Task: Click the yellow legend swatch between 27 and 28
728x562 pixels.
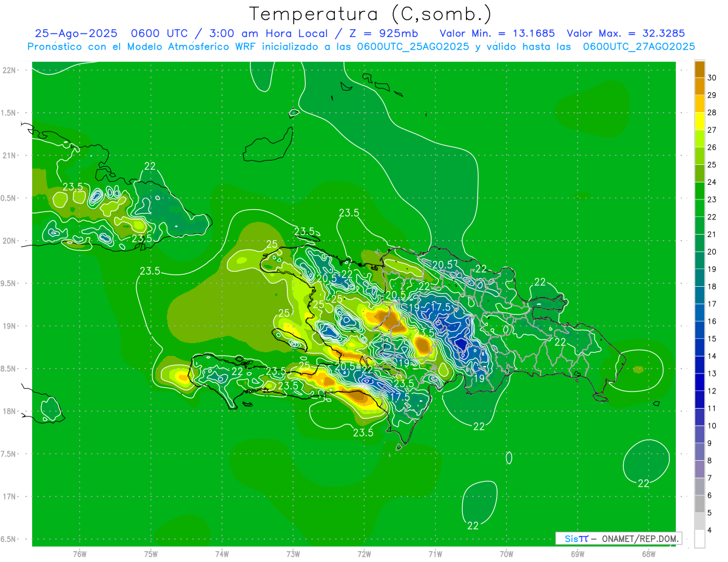Action: click(699, 121)
